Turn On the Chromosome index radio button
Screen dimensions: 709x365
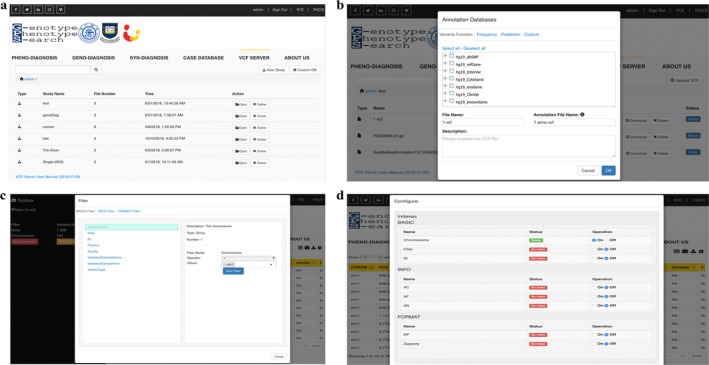[x=594, y=240]
